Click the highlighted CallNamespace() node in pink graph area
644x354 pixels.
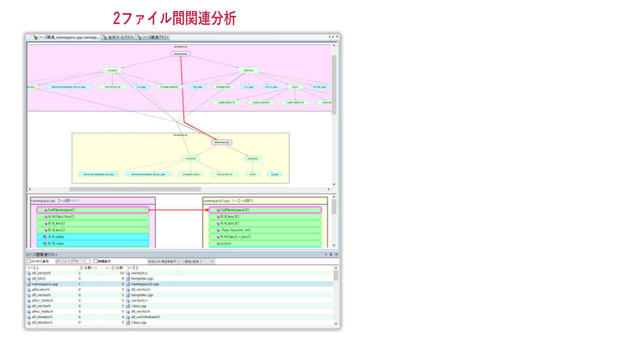pos(181,54)
